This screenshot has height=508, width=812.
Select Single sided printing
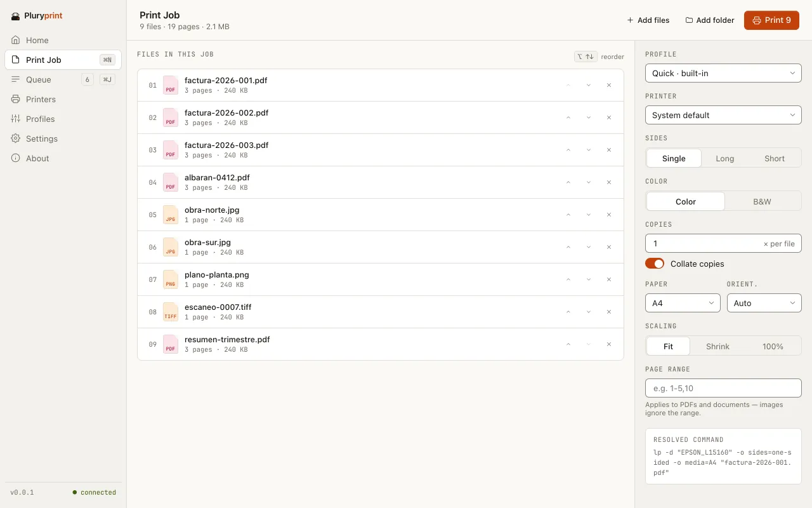click(674, 158)
